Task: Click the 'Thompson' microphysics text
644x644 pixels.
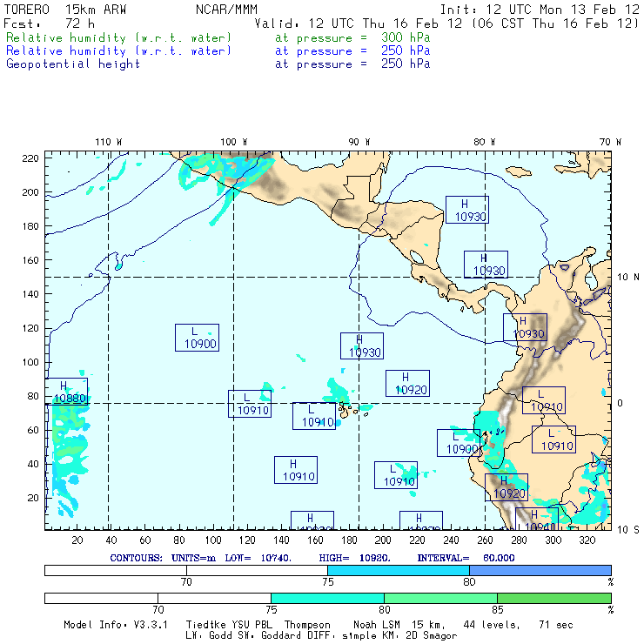Action: pos(307,625)
